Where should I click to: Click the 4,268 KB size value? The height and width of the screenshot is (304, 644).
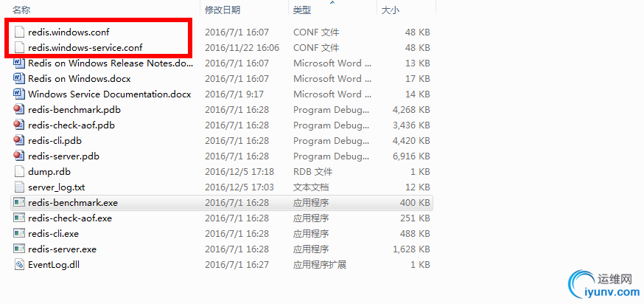point(411,110)
